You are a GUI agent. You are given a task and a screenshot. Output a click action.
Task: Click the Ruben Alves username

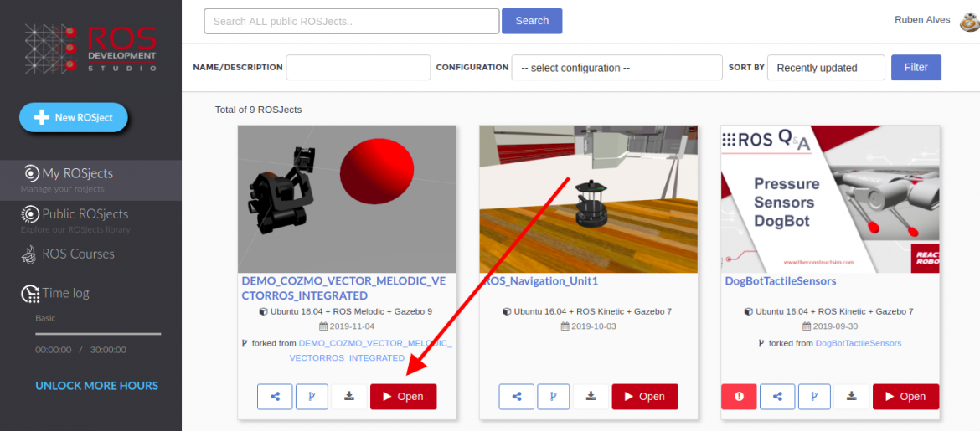pos(922,20)
